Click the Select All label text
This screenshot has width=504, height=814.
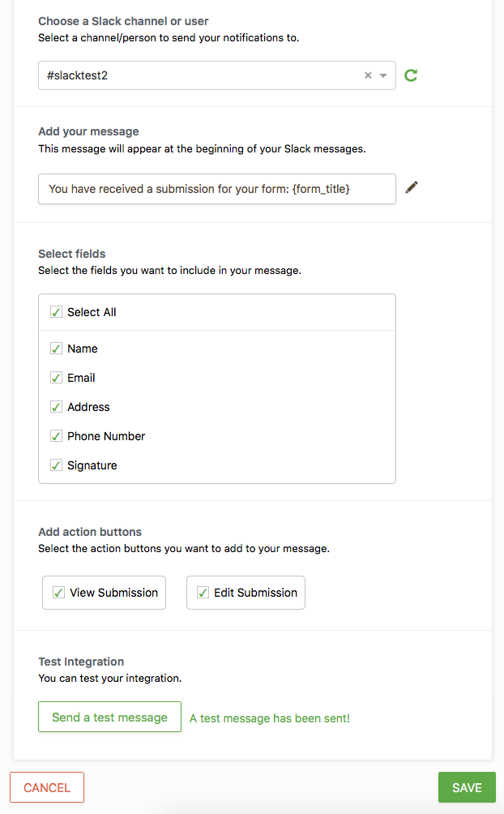pos(92,312)
